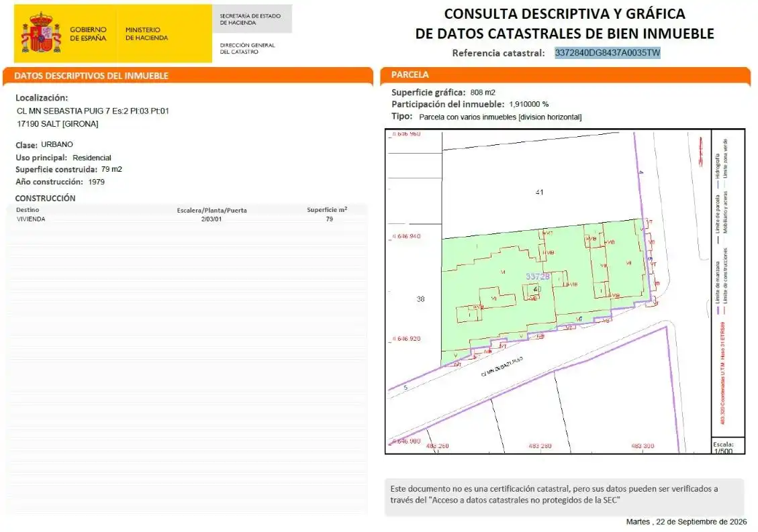
Task: Click the Superficie gráfica value 808 m2
Action: (x=483, y=93)
